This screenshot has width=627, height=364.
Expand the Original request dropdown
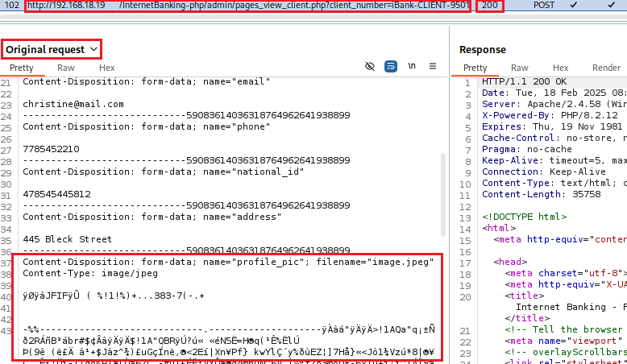[x=52, y=50]
